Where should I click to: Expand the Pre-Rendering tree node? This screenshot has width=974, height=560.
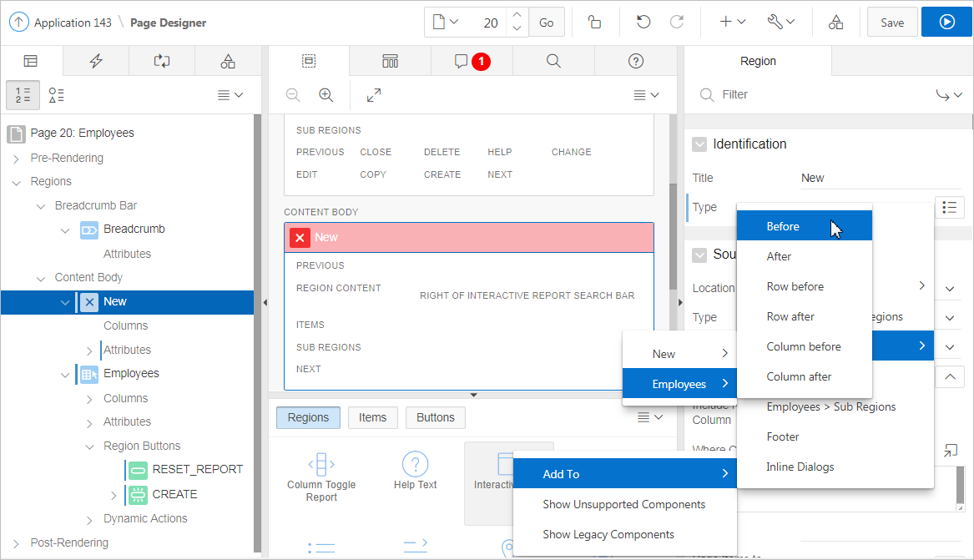[x=16, y=159]
